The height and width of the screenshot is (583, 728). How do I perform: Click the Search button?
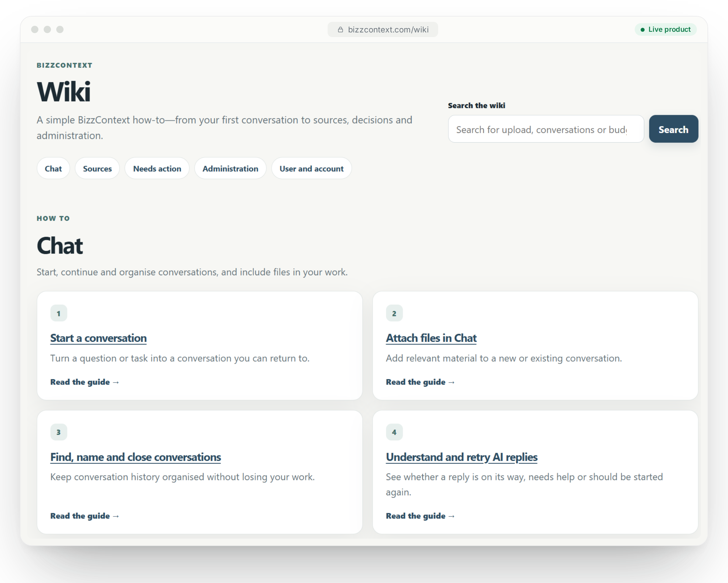click(673, 129)
